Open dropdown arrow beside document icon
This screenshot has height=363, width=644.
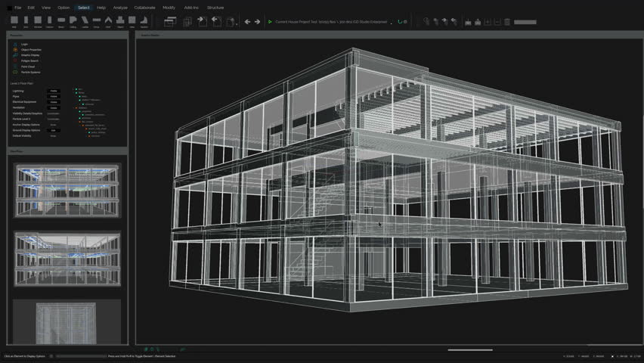[237, 25]
